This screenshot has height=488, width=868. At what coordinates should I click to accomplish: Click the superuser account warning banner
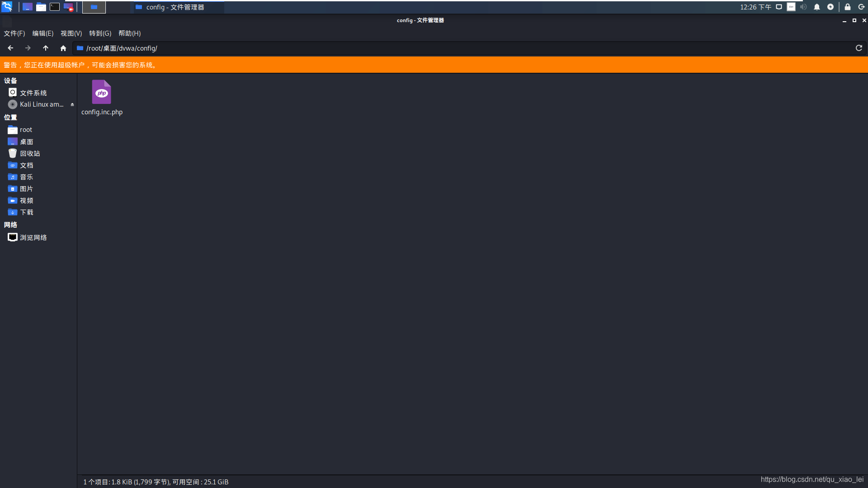(434, 65)
